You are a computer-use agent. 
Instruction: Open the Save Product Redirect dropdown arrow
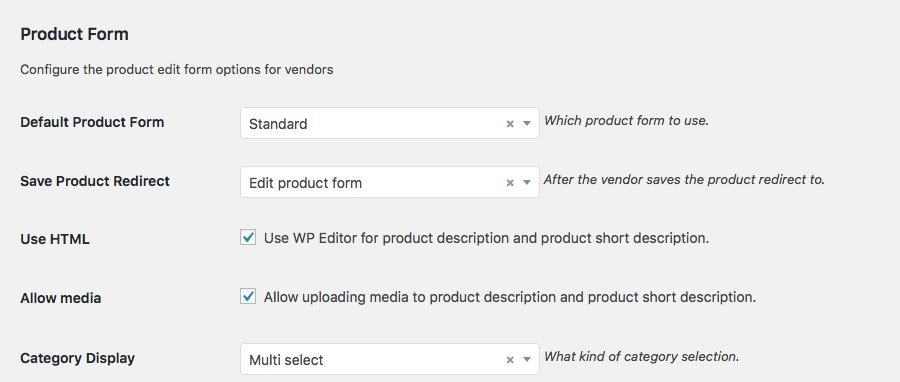tap(527, 183)
